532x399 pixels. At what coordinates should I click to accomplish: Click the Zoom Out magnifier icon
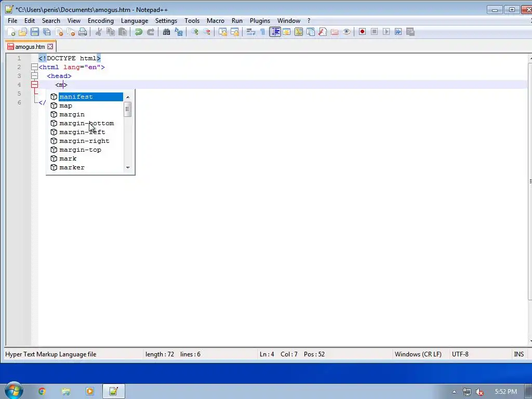[207, 32]
